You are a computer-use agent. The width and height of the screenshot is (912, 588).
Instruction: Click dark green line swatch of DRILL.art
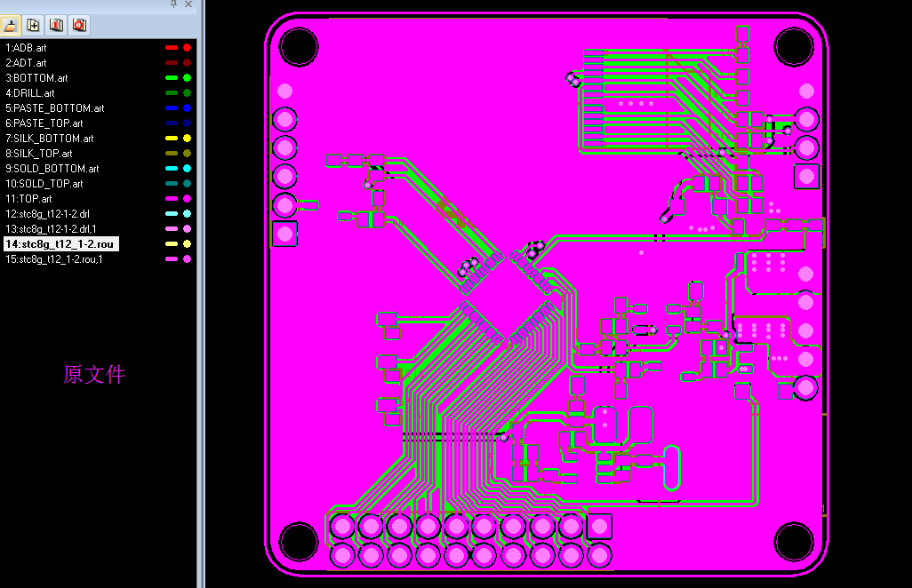pos(172,93)
